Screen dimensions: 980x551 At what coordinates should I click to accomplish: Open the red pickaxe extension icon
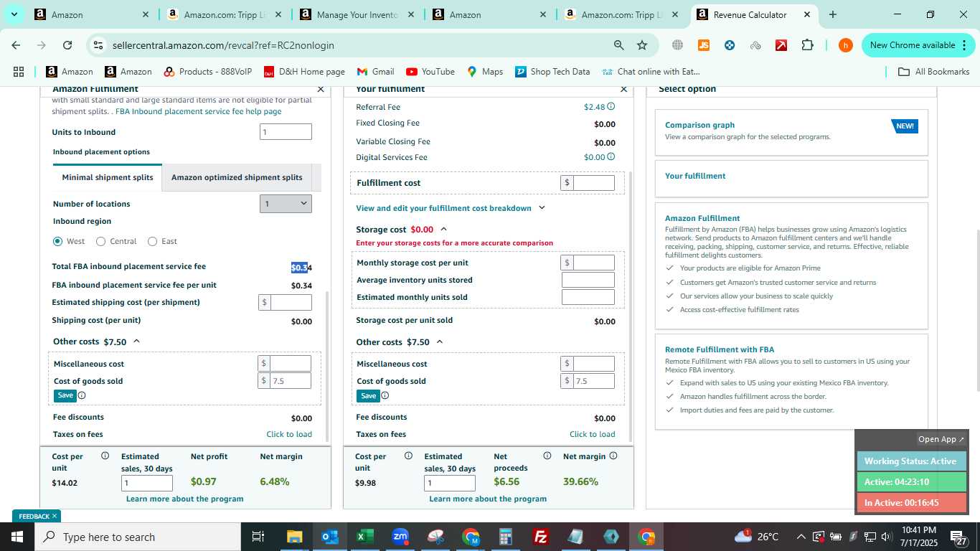(781, 45)
